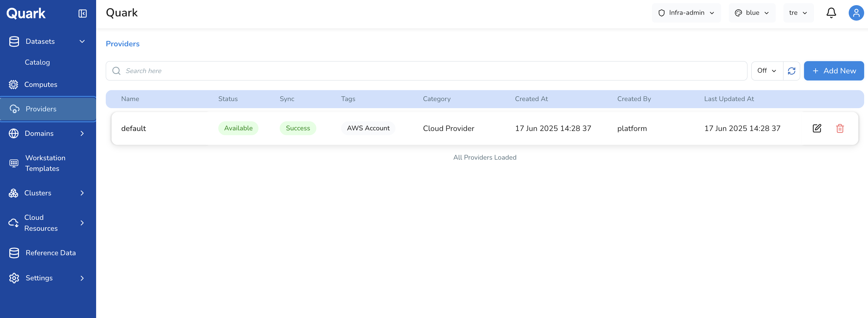
Task: Collapse the sidebar using the panel icon
Action: tap(83, 14)
